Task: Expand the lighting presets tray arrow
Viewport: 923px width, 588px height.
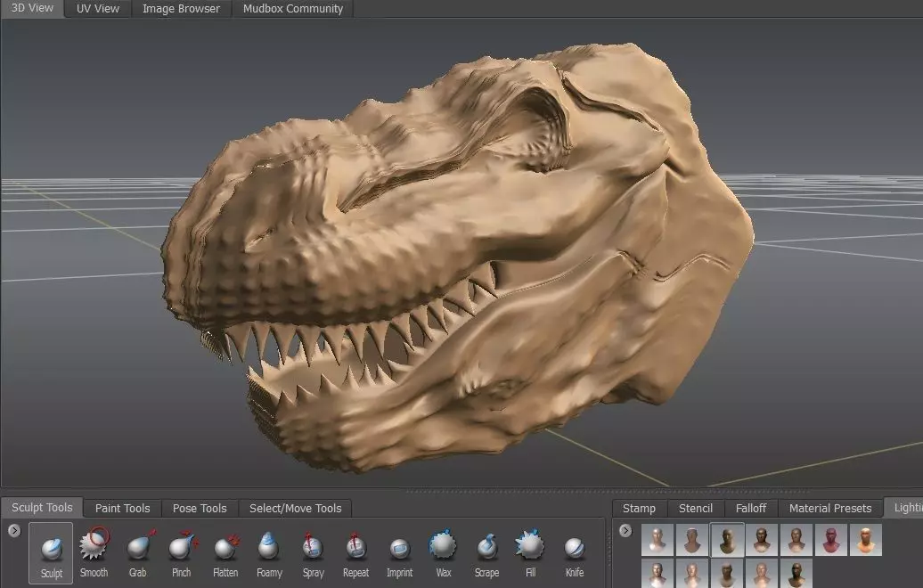Action: click(625, 531)
